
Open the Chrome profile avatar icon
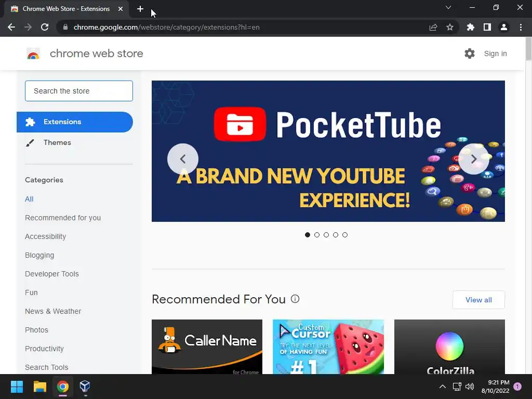504,27
